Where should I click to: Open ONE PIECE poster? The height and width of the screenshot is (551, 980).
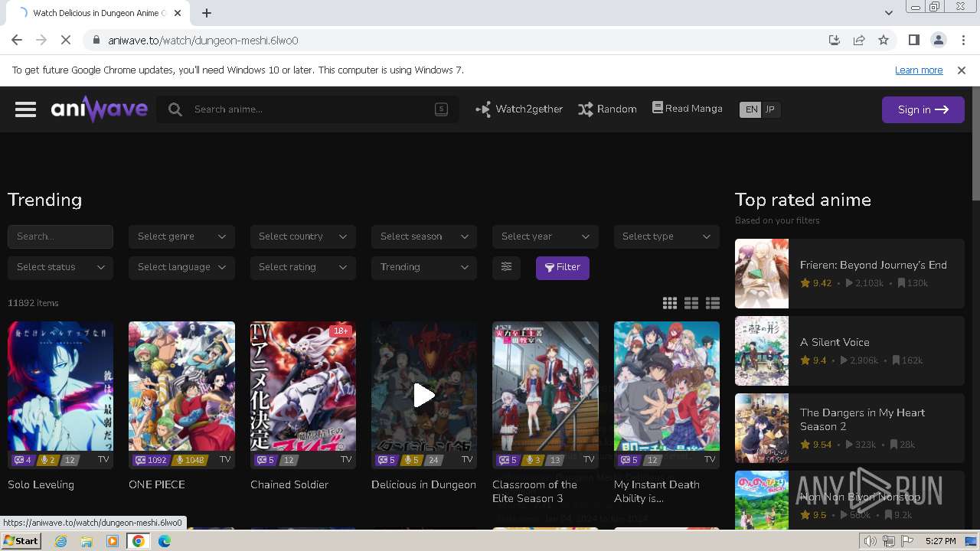(x=181, y=395)
